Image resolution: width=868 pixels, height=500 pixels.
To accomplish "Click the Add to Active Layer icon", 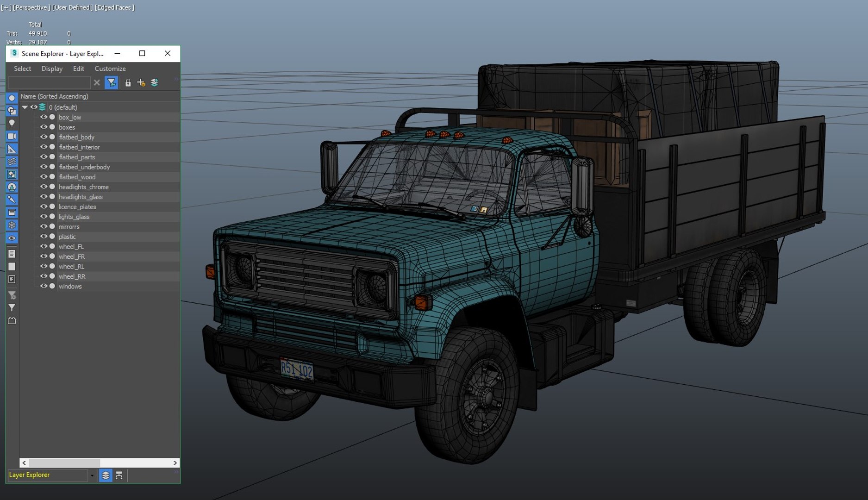I will click(155, 82).
